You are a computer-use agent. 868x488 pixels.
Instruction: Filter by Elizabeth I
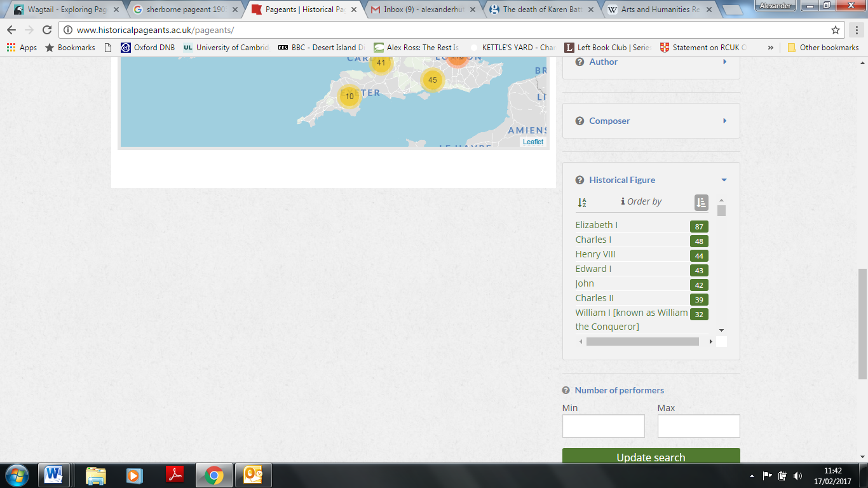(596, 225)
